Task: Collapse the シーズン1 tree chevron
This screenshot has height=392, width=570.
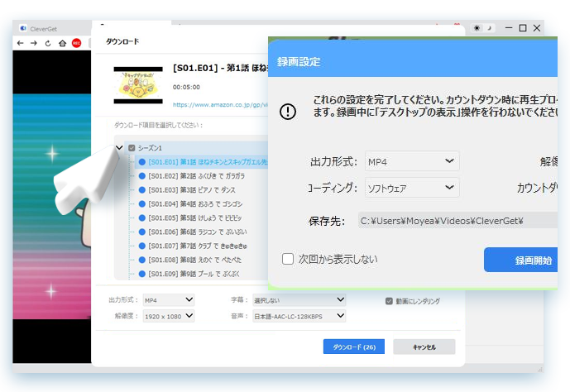Action: (119, 147)
